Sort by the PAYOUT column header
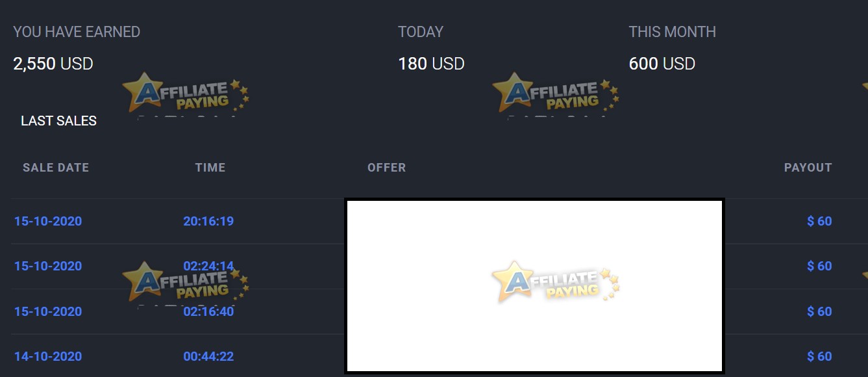 (x=808, y=167)
